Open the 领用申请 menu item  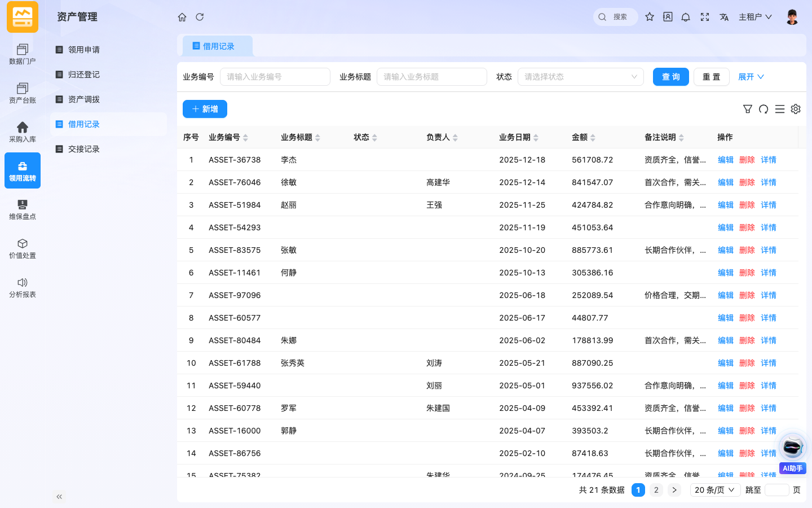coord(108,50)
